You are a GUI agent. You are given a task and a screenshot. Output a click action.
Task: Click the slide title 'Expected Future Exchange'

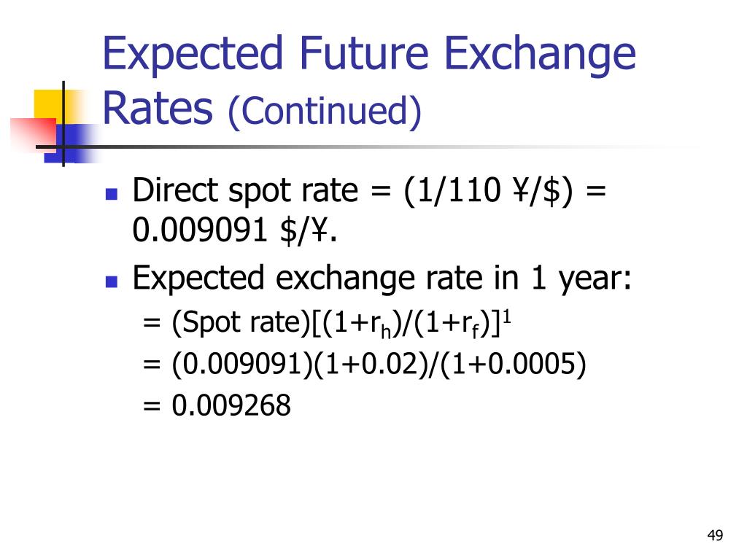[x=369, y=55]
